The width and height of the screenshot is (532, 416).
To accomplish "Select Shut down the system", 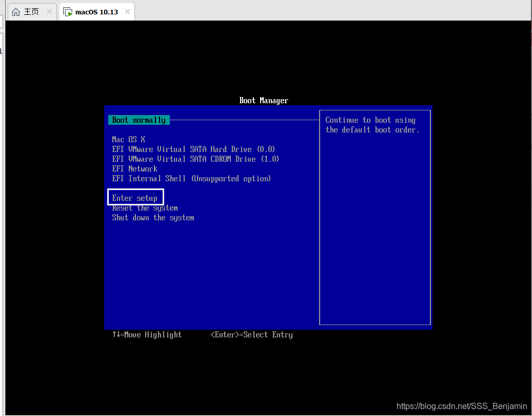I will pyautogui.click(x=153, y=218).
